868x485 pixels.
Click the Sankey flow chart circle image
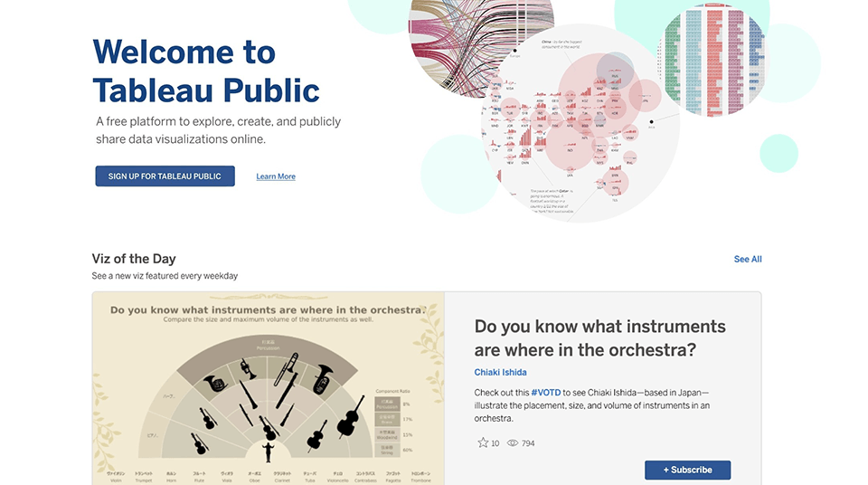(457, 27)
